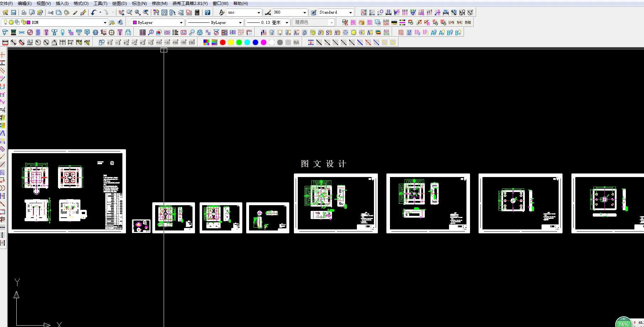Click the Paste clipboard icon

[67, 12]
